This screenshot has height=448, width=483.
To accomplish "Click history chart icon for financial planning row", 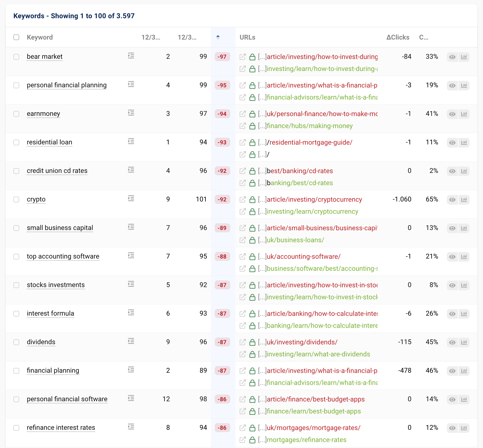I will coord(464,371).
